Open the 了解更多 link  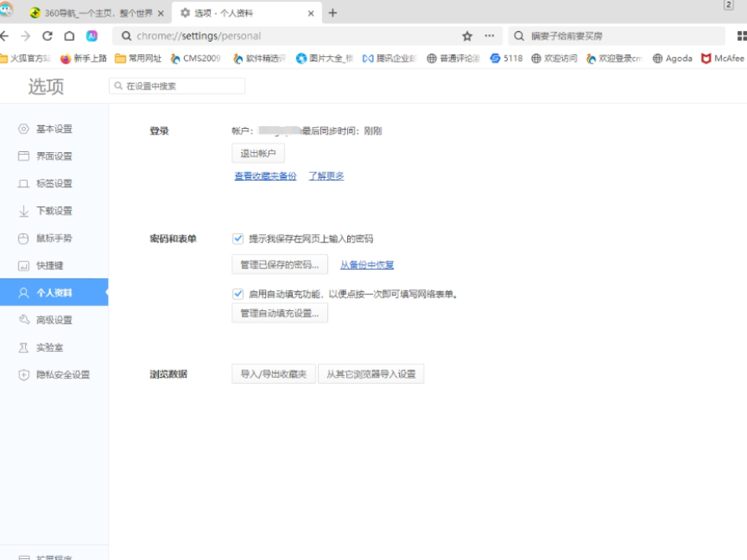pos(326,176)
